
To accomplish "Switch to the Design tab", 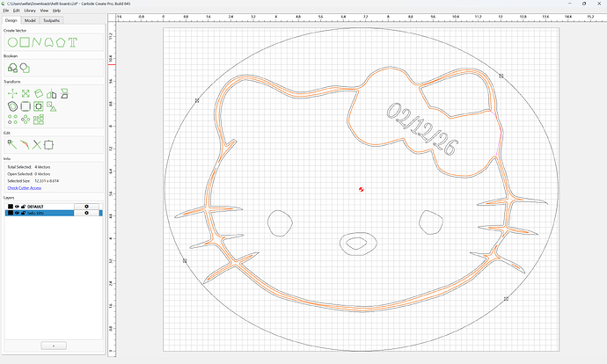I will [x=11, y=20].
